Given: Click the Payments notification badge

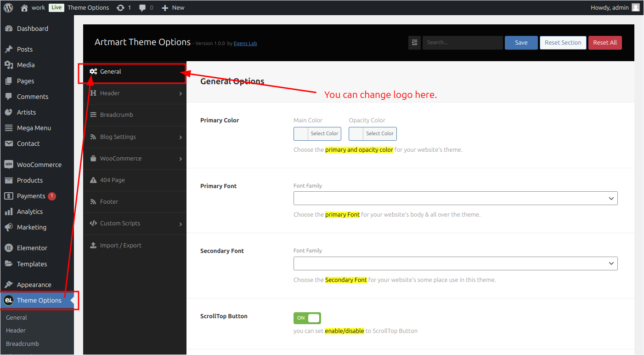Looking at the screenshot, I should coord(52,196).
